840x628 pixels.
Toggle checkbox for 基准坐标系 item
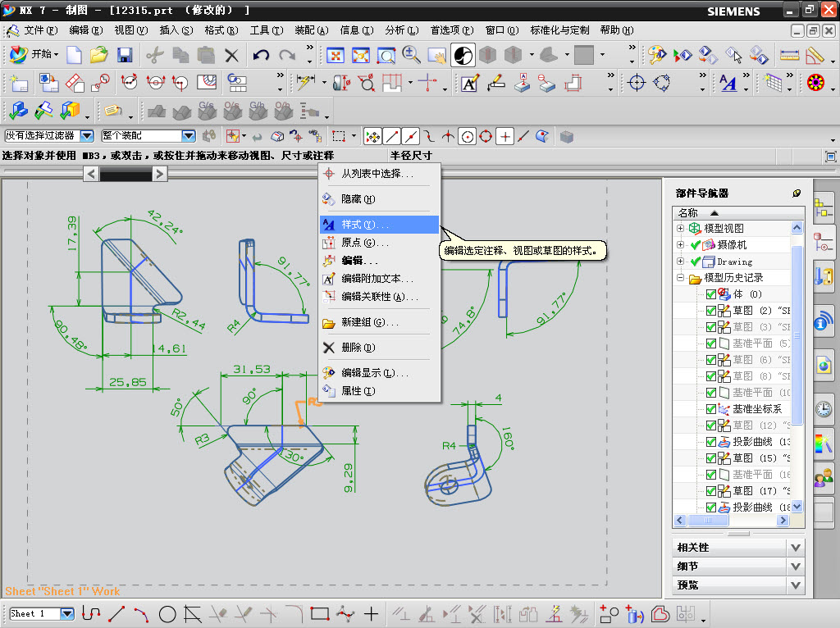(x=710, y=409)
